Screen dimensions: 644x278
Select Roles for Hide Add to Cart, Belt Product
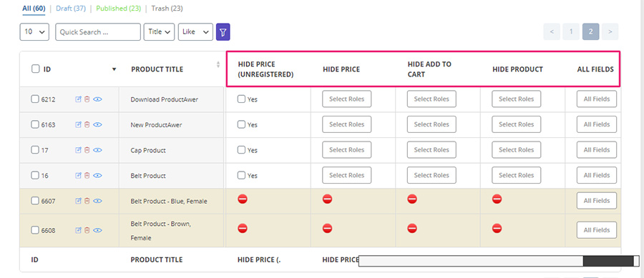point(431,175)
